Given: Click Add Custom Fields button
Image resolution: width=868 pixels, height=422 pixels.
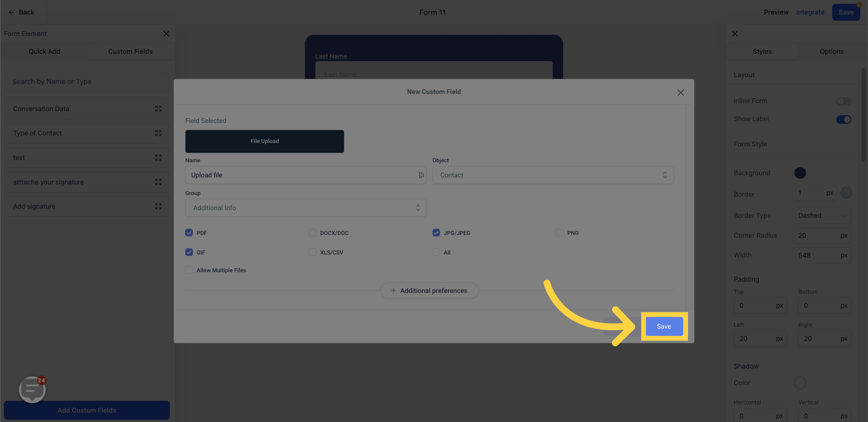Looking at the screenshot, I should pos(87,410).
